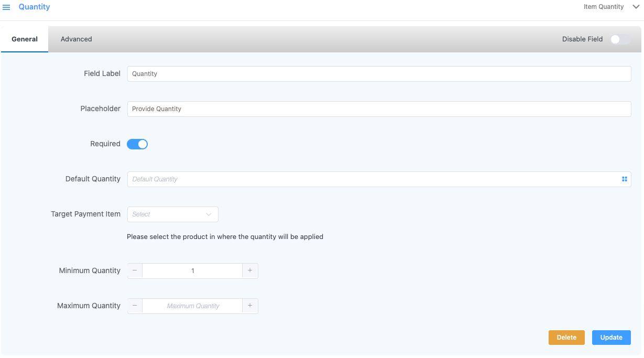Toggle the Disable Field switch

[620, 39]
